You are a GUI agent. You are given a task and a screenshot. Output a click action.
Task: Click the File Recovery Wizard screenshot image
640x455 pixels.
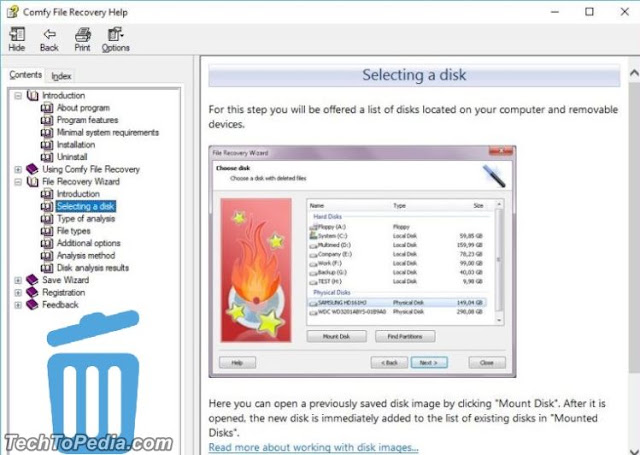362,261
